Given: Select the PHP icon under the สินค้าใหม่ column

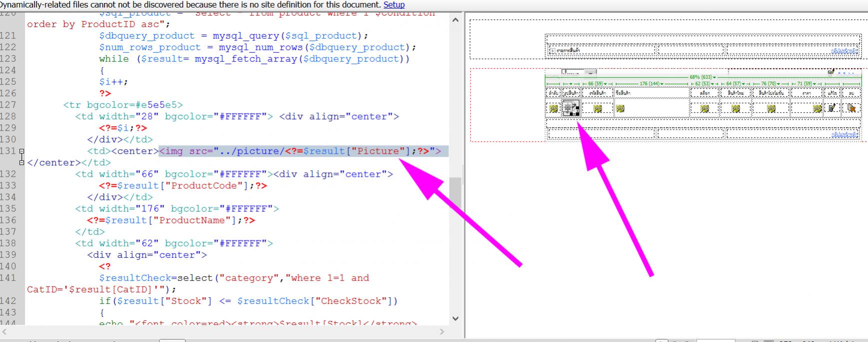Looking at the screenshot, I should (x=735, y=108).
